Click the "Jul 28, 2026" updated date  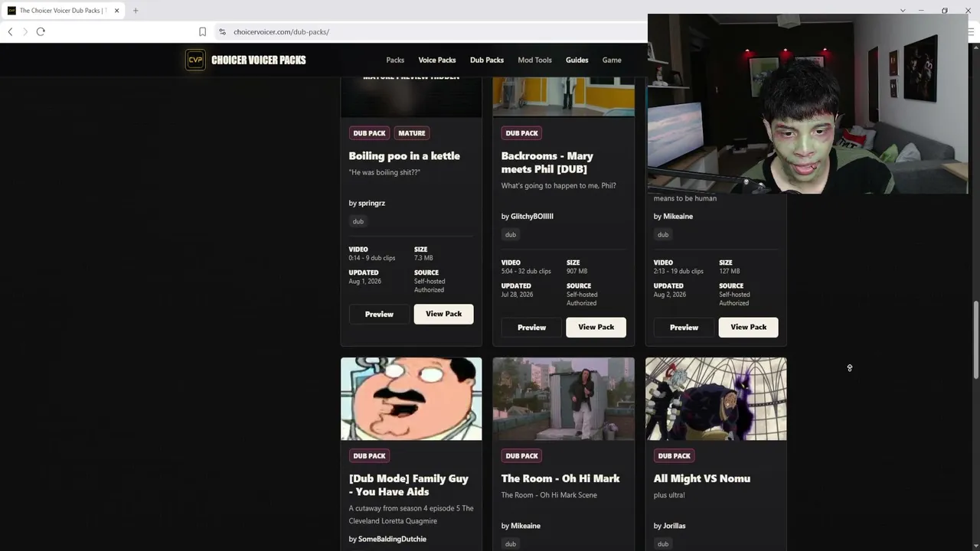tap(518, 295)
